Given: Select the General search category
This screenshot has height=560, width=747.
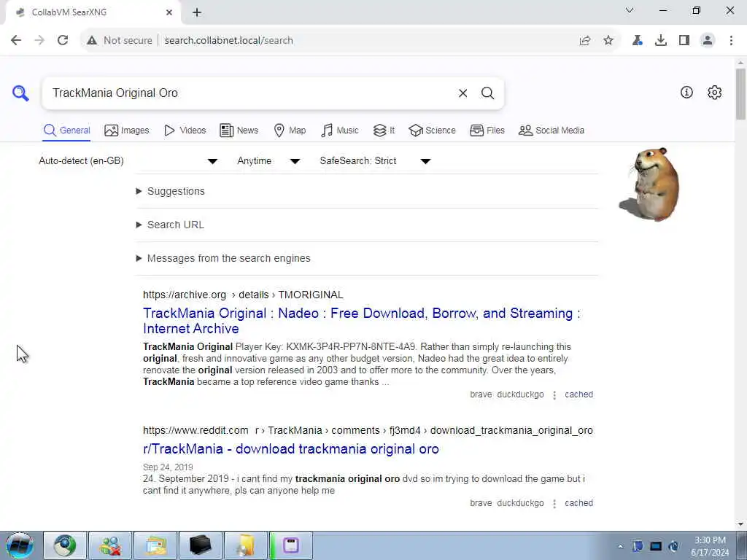Looking at the screenshot, I should click(x=66, y=131).
